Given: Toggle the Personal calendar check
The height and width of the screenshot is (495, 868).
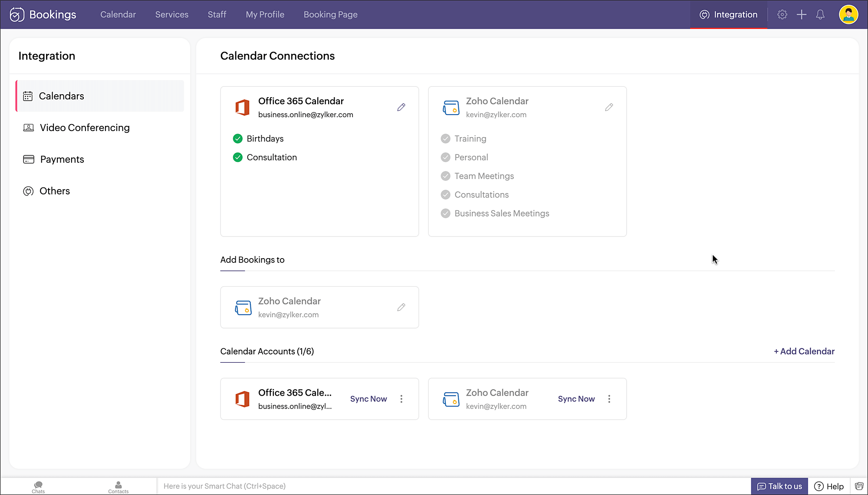Looking at the screenshot, I should click(445, 157).
